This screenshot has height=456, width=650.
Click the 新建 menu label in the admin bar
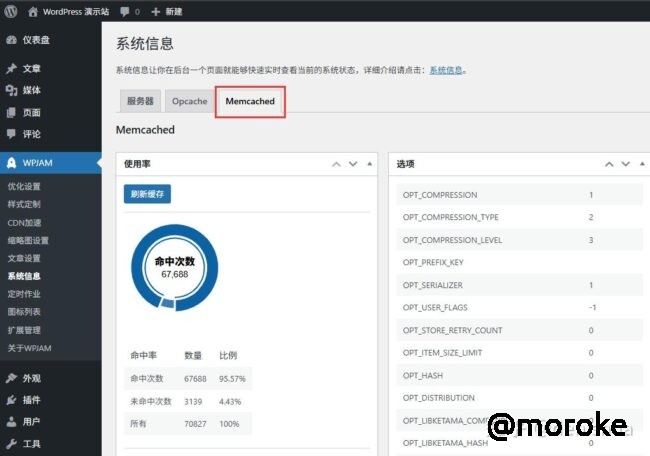click(174, 12)
